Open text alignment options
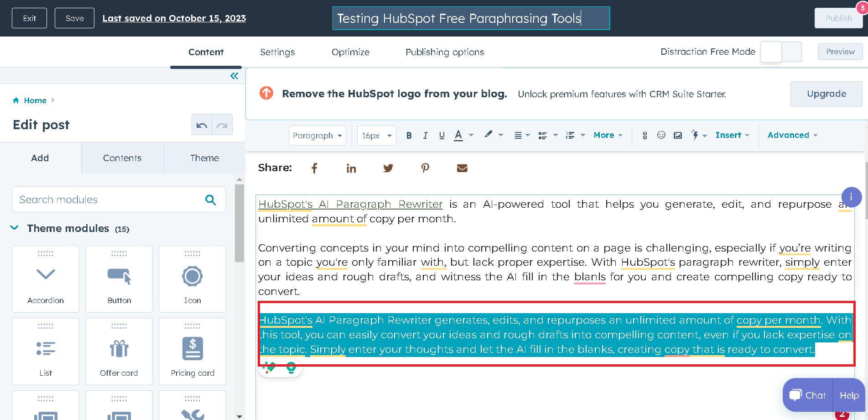Screen dimensions: 868x420 pos(522,136)
